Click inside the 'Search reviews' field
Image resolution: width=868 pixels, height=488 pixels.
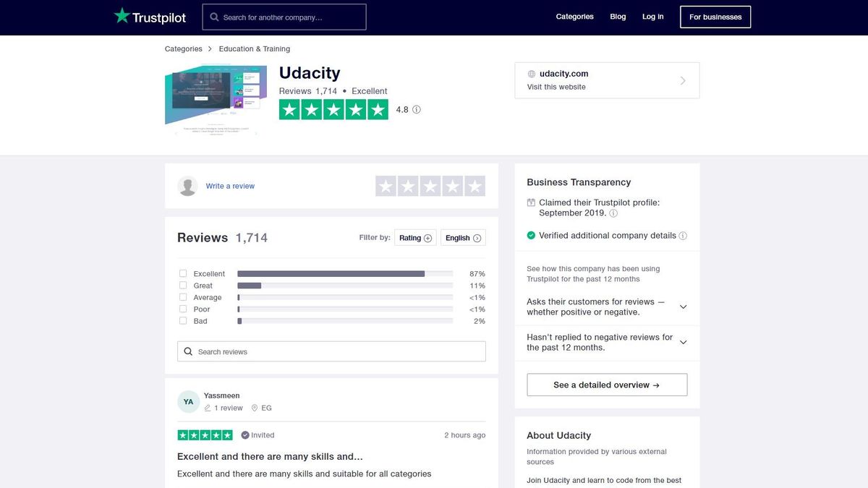pyautogui.click(x=331, y=351)
